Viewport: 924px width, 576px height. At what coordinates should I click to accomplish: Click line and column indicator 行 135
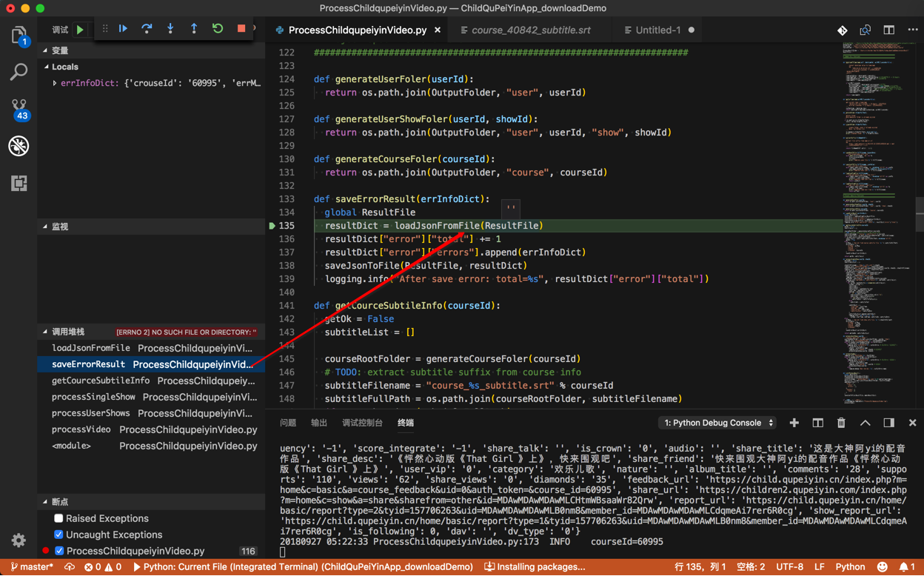tap(700, 567)
